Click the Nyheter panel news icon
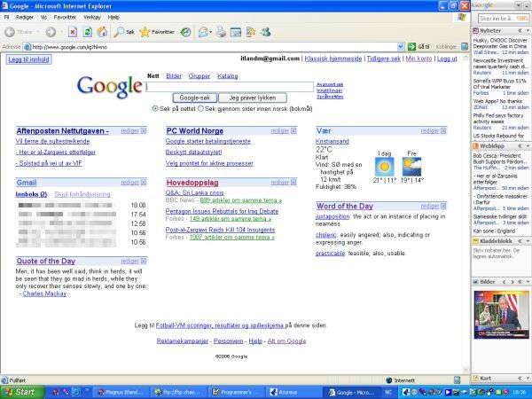 [475, 30]
